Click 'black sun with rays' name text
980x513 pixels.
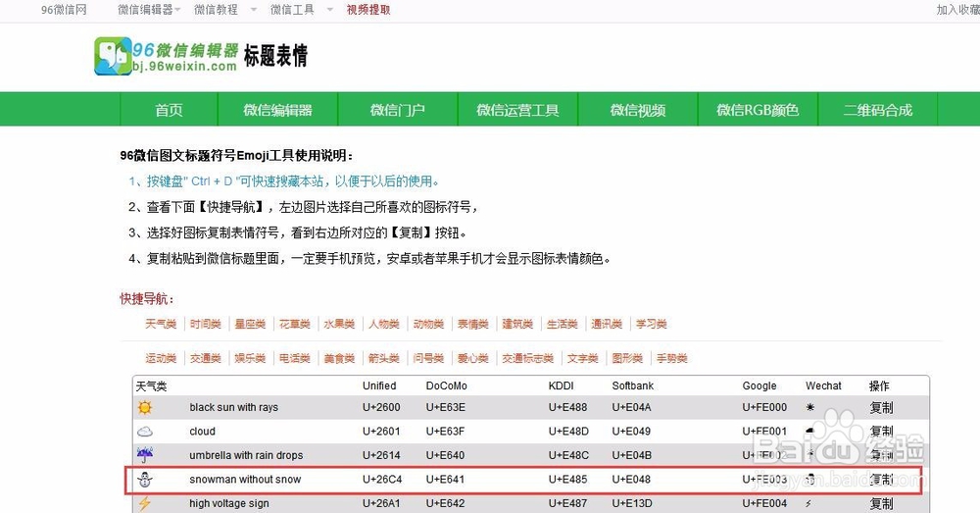point(234,407)
